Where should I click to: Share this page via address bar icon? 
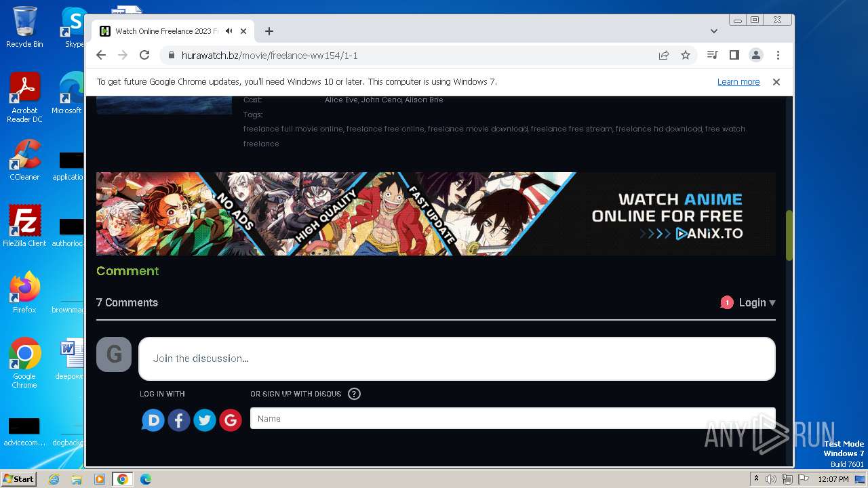point(664,56)
